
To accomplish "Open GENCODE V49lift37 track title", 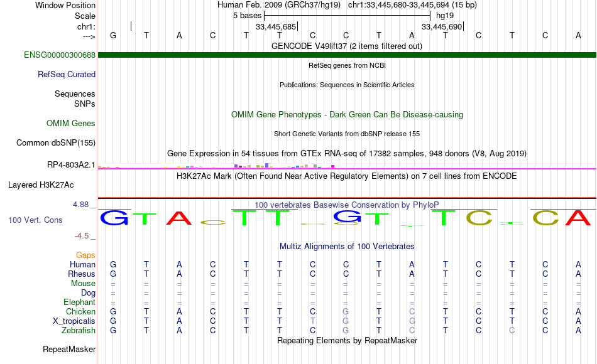I will pyautogui.click(x=346, y=46).
